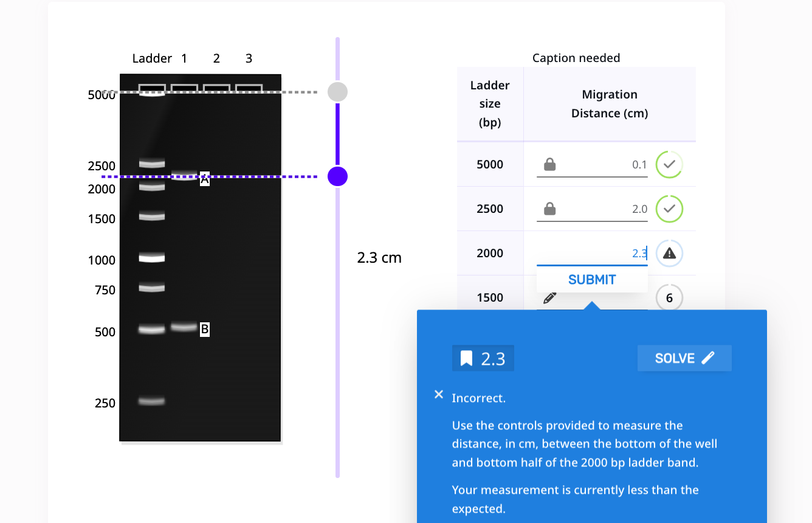Click the 1500 ladder size cell in the table
The width and height of the screenshot is (812, 523).
490,297
